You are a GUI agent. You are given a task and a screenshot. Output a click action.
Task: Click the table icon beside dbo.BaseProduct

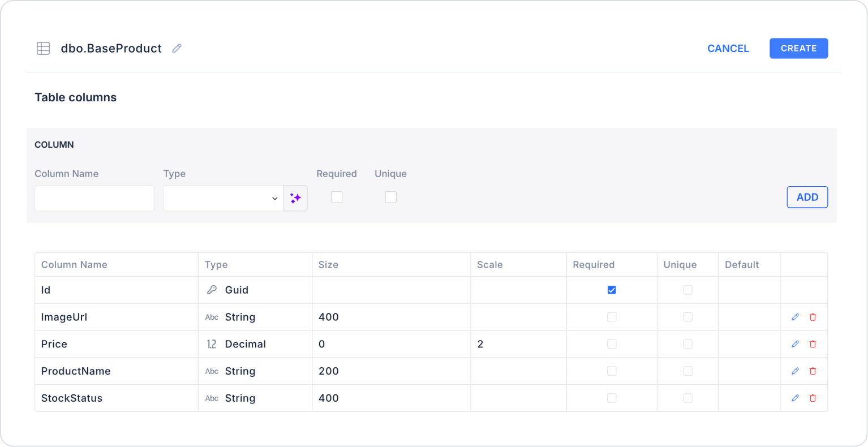click(x=44, y=49)
